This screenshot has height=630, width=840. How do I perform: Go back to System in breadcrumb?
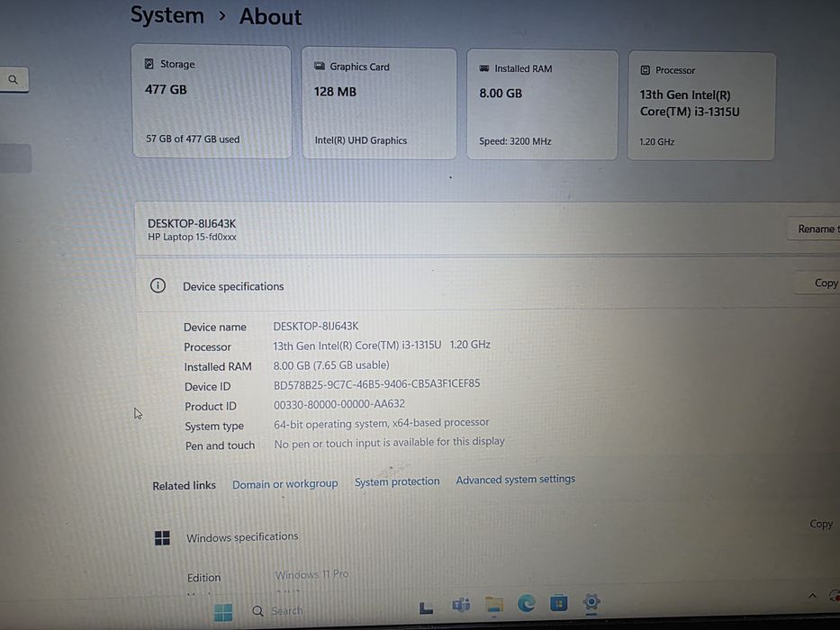pyautogui.click(x=167, y=15)
